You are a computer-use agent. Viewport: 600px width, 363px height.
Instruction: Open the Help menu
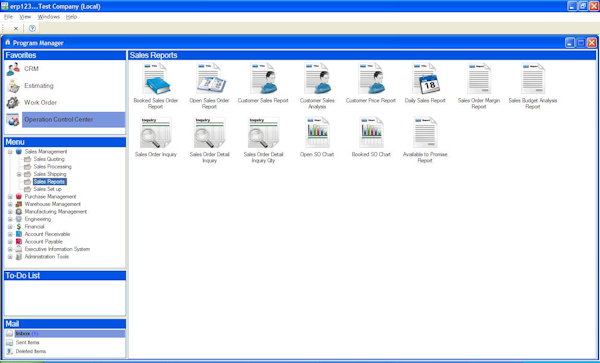click(72, 17)
